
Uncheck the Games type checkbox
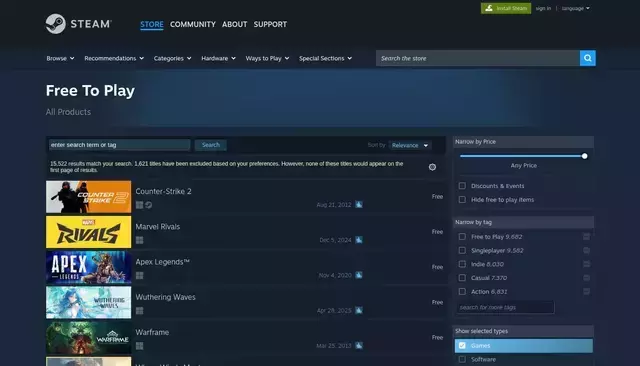point(462,346)
